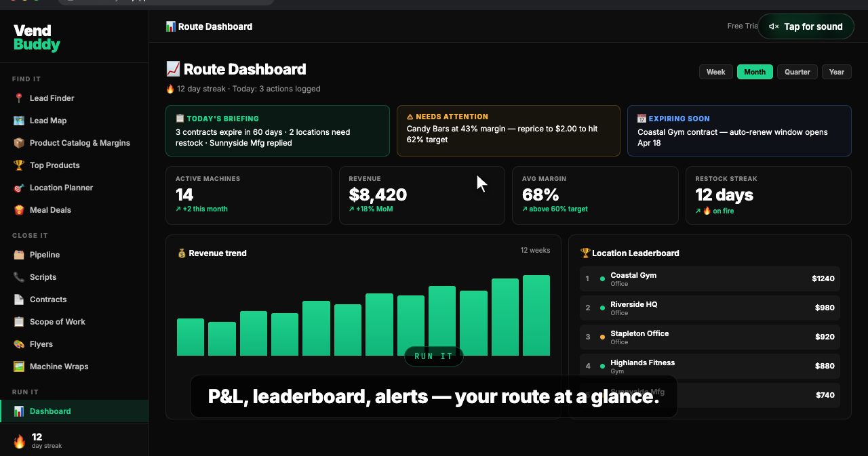
Task: Open the Expiring Soon contract card
Action: point(739,131)
